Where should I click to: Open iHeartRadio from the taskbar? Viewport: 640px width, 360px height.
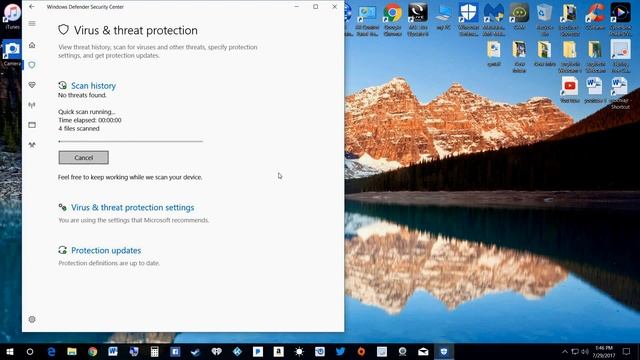pyautogui.click(x=217, y=351)
